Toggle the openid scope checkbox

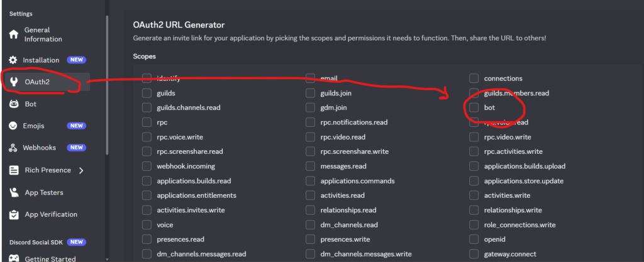coord(474,239)
